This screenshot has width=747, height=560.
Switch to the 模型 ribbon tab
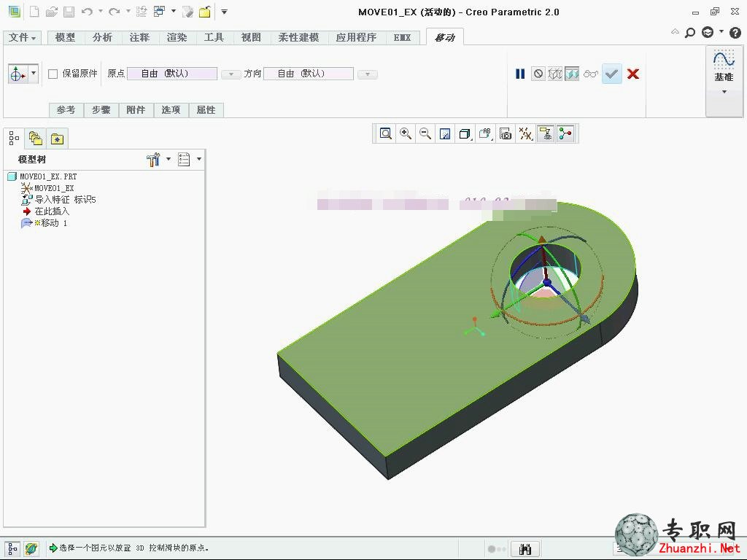click(x=65, y=37)
